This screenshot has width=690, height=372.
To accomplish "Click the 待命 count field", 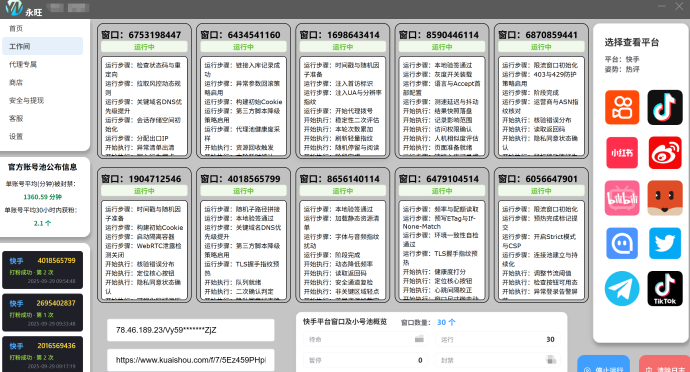I will 365,339.
